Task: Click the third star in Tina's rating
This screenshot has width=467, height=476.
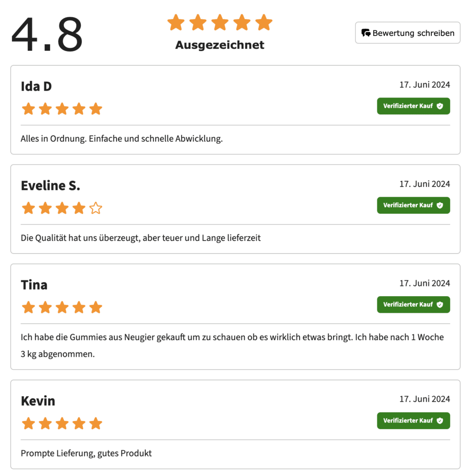Action: (x=62, y=307)
